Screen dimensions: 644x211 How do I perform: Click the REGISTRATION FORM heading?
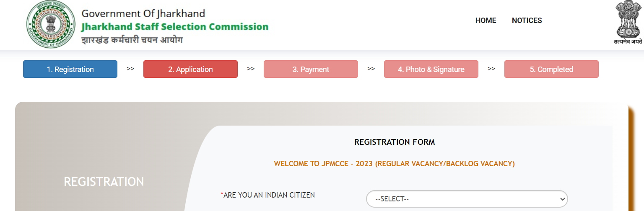pos(395,142)
